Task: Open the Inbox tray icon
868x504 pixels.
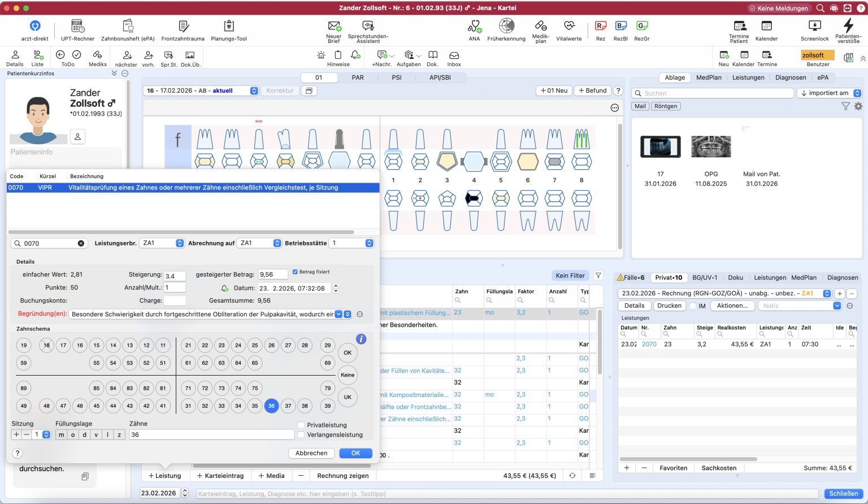Action: pyautogui.click(x=454, y=55)
